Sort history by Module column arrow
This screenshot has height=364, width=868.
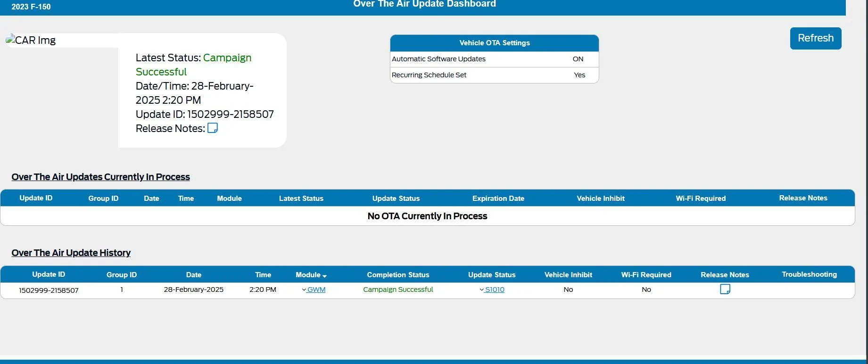(x=324, y=276)
